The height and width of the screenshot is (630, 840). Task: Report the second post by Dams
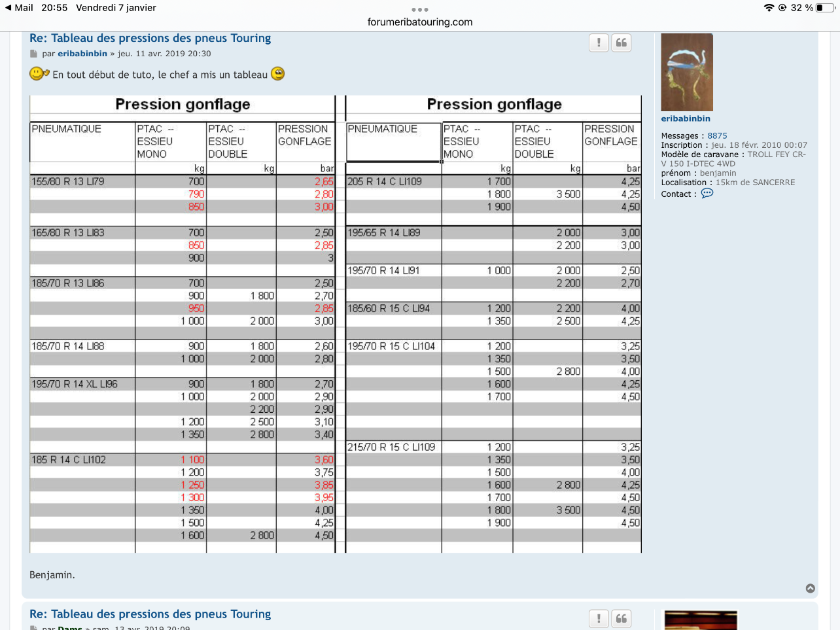pos(599,618)
